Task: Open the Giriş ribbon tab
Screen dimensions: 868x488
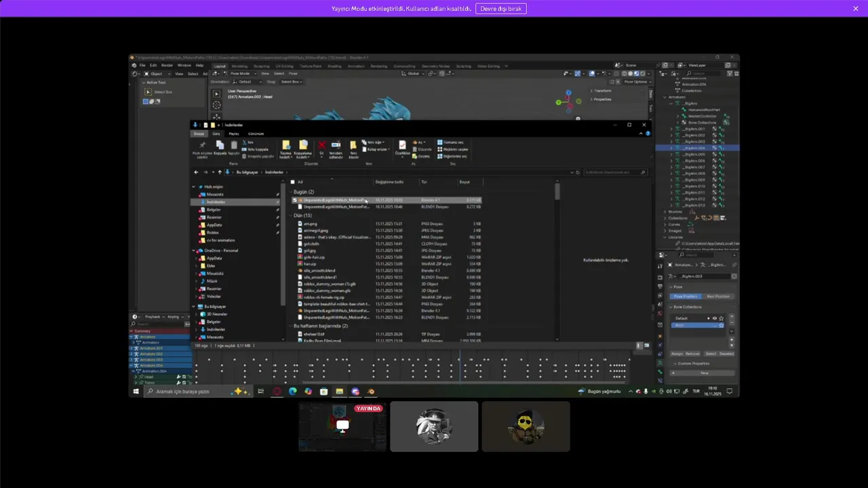Action: (x=216, y=134)
